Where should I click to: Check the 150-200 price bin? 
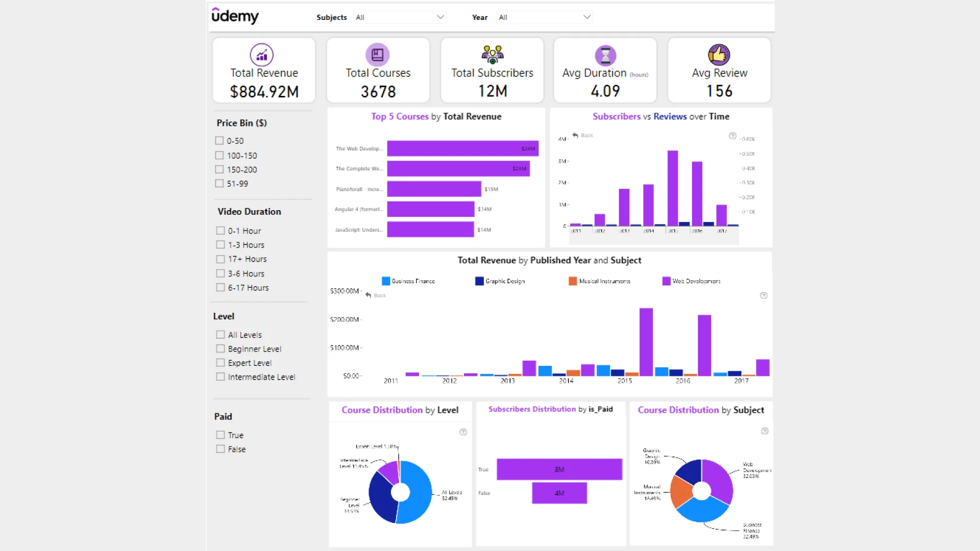pos(219,169)
